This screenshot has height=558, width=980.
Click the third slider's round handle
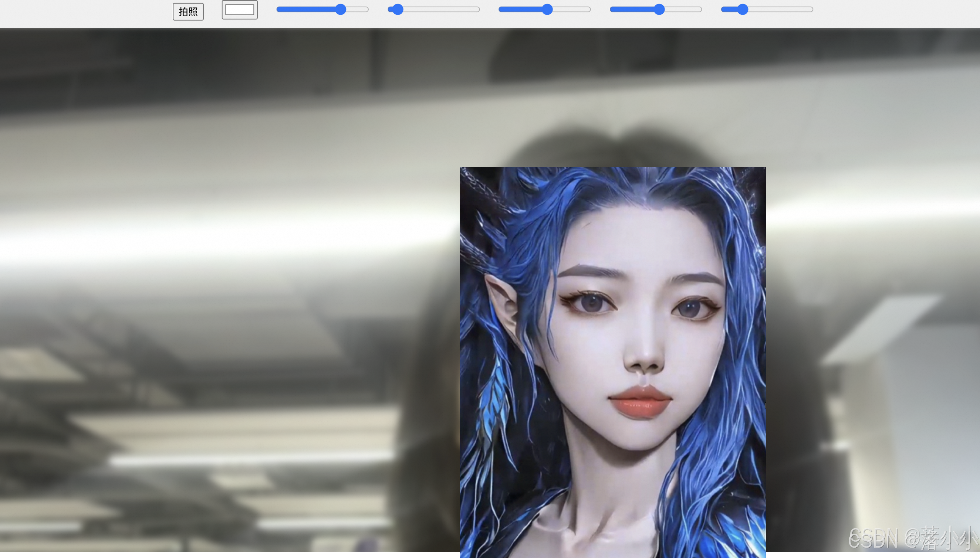(547, 9)
